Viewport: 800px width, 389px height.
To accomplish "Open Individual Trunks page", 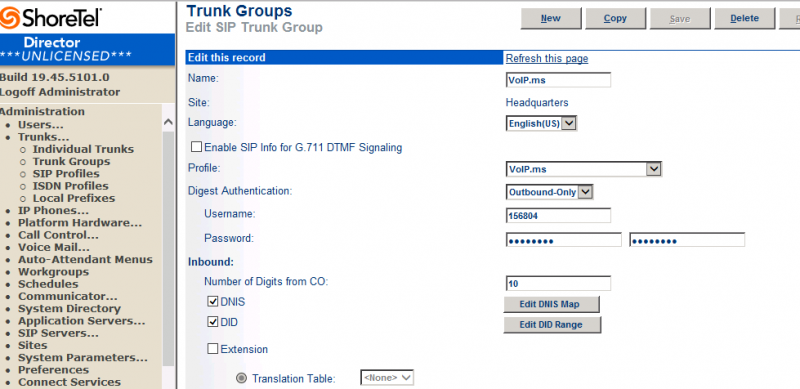I will click(x=83, y=149).
